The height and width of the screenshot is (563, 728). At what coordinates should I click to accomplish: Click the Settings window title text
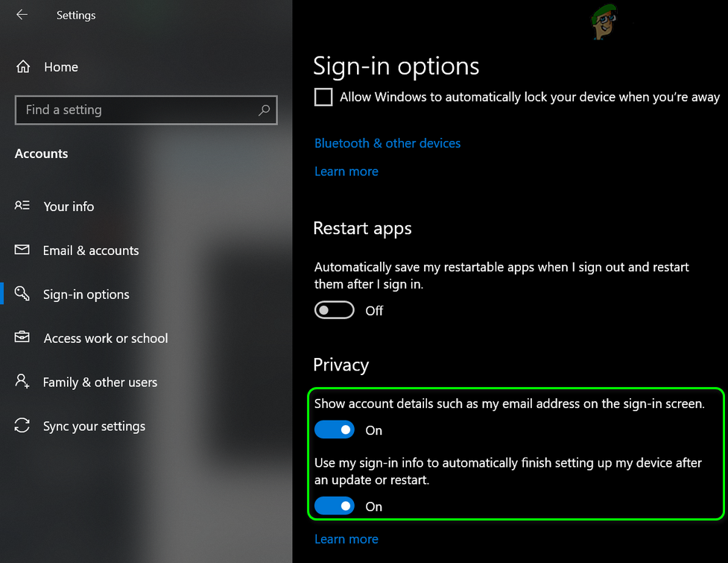[76, 16]
